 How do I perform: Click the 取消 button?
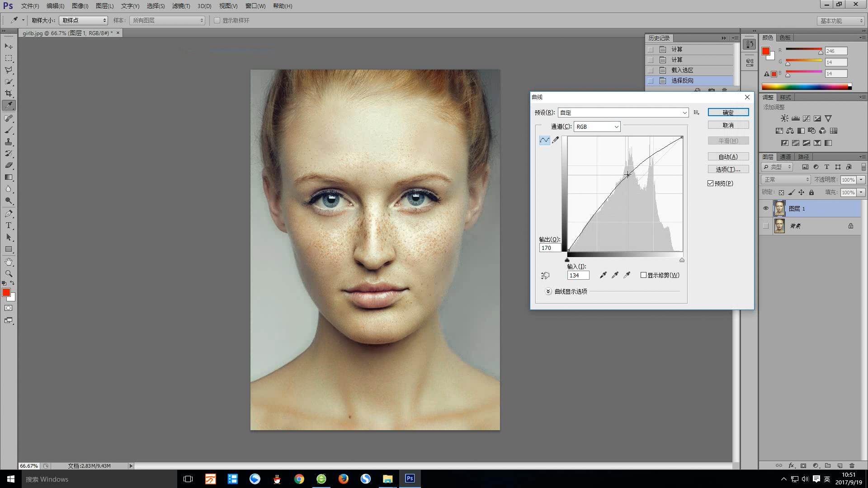[728, 125]
